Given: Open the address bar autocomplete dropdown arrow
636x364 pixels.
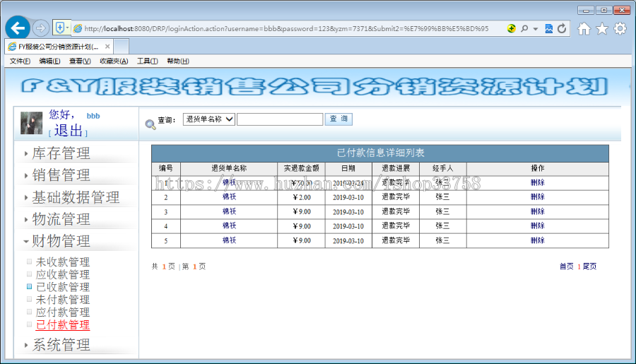Looking at the screenshot, I should [536, 29].
